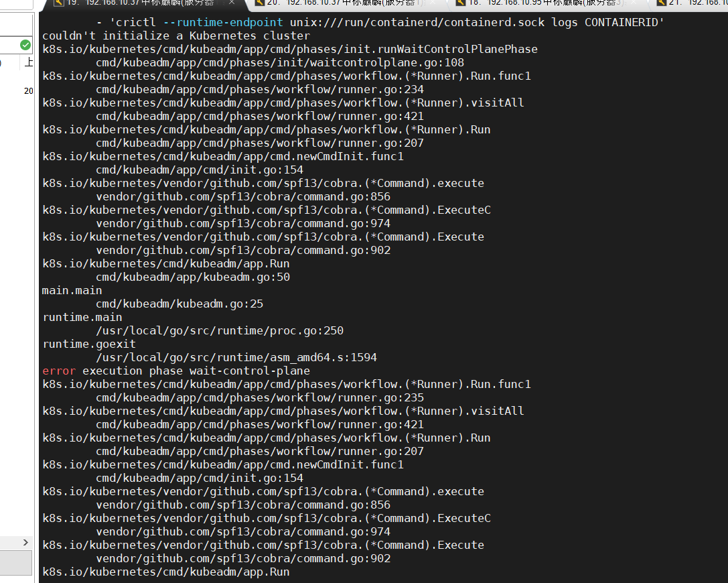Screen dimensions: 728x583
Task: Click the cyan '--runtime-endpoint' flag text
Action: (223, 22)
